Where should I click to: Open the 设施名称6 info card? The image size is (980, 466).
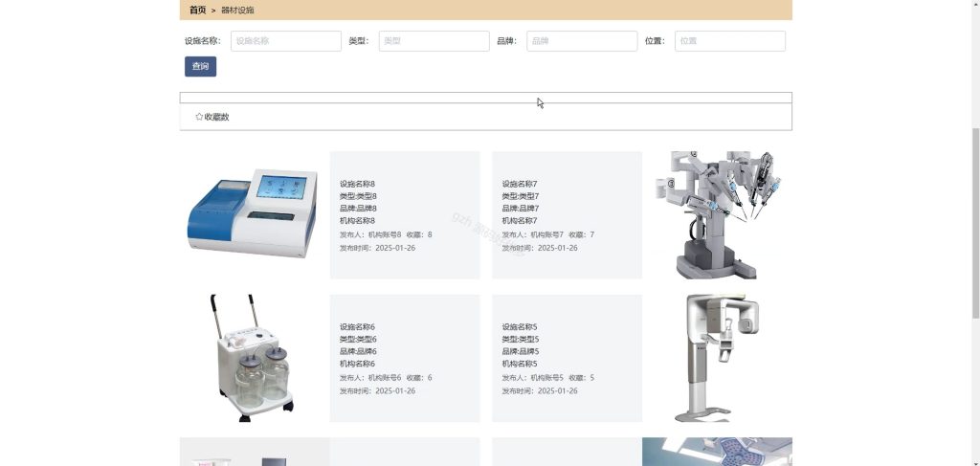(x=405, y=358)
